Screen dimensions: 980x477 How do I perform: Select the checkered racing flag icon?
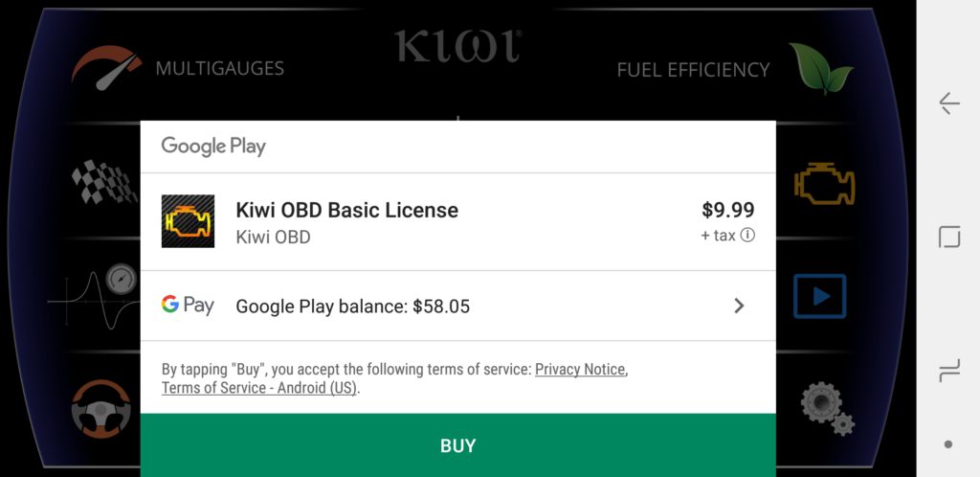[x=104, y=183]
